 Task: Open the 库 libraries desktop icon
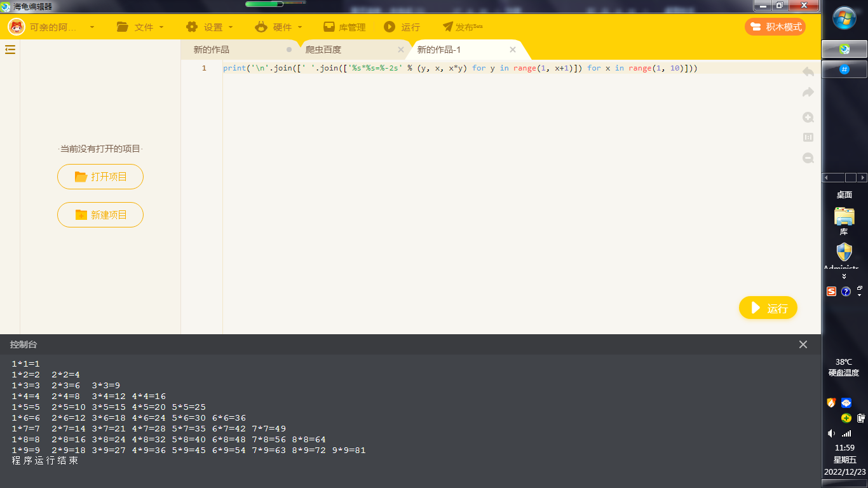[844, 220]
